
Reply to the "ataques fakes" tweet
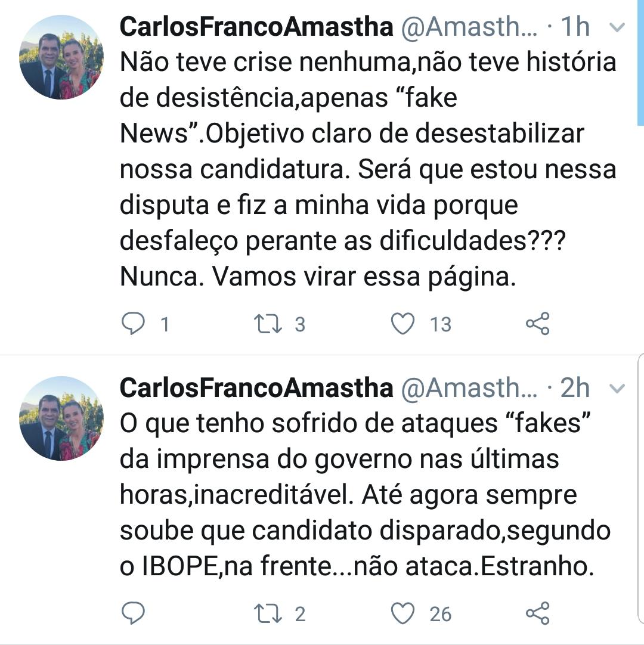(134, 613)
